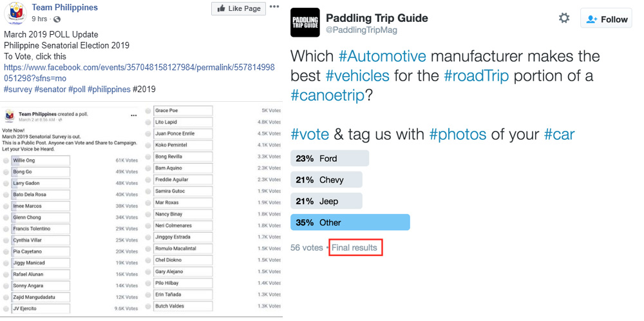
Task: Click the thumbs-up icon in Like Page
Action: [221, 8]
